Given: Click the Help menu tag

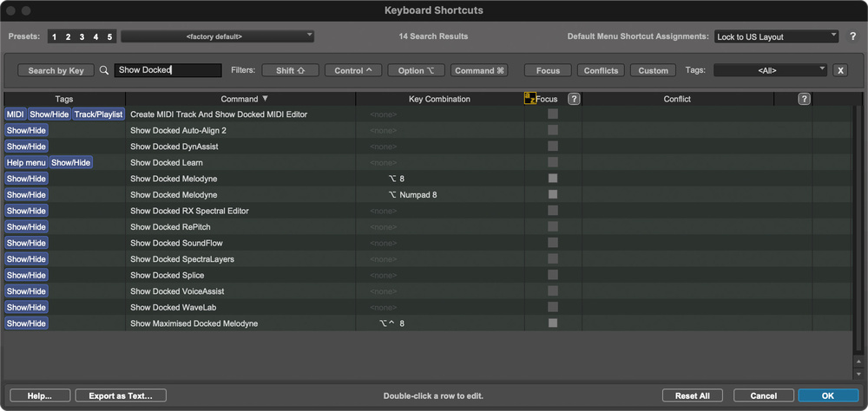Looking at the screenshot, I should pos(27,163).
